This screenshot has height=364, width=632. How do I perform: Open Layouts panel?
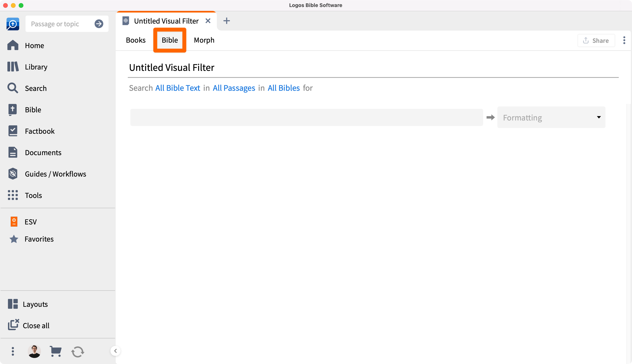click(27, 304)
